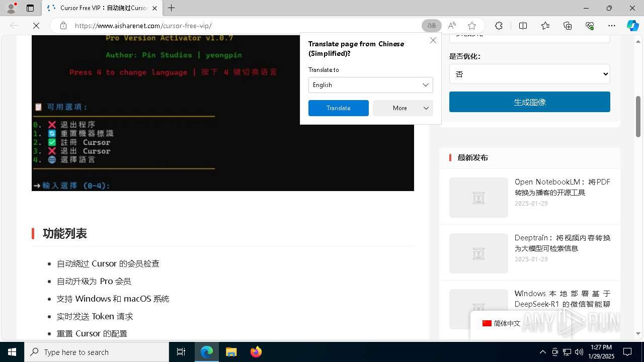
Task: Click the Deeptrain 2025-01-29 date
Action: point(531,259)
